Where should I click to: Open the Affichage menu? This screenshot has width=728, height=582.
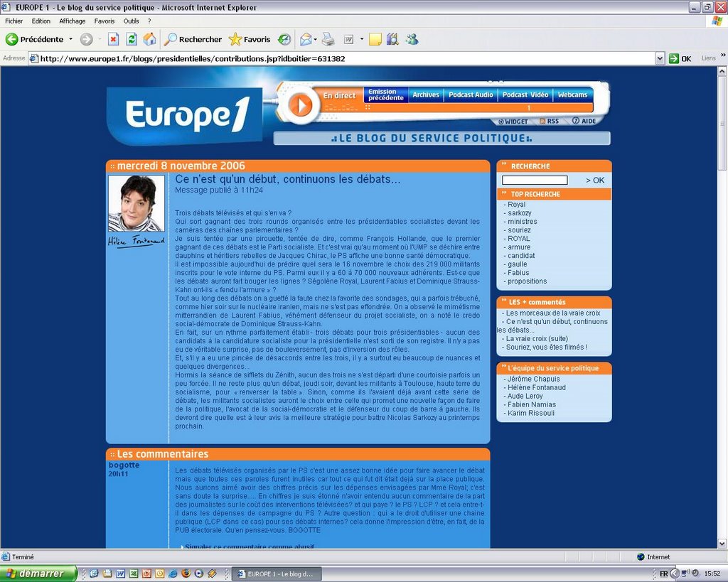[73, 21]
